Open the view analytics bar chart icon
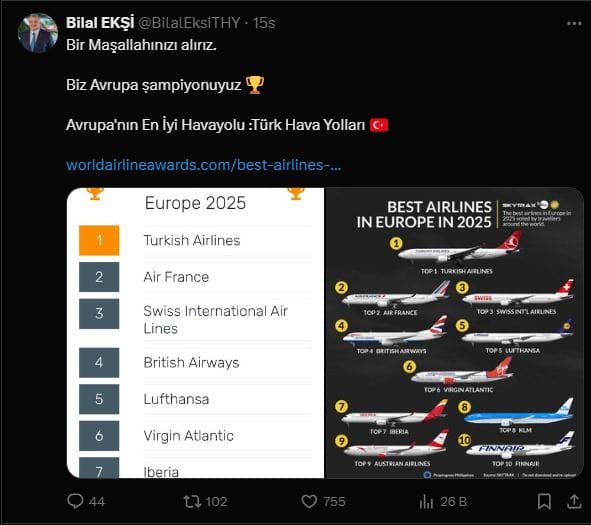 click(x=426, y=502)
